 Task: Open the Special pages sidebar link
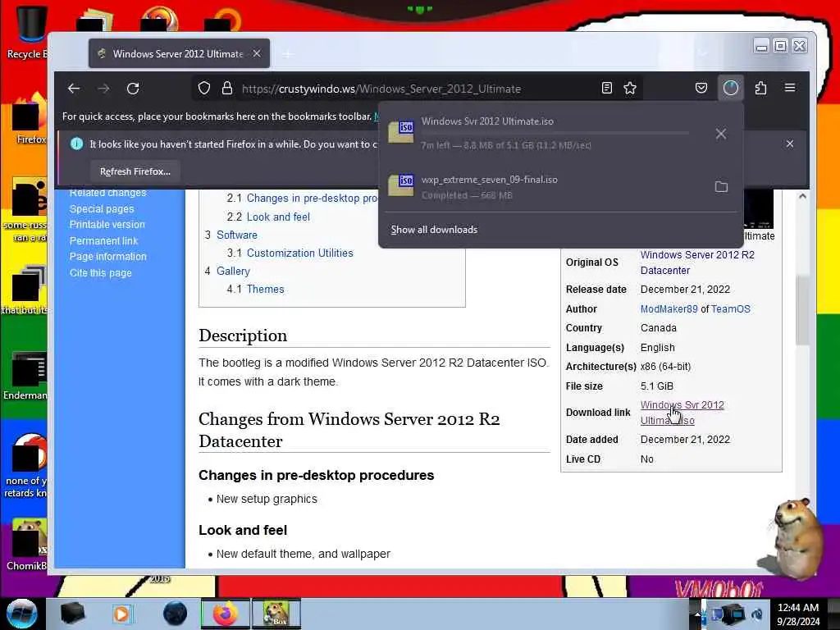pos(102,209)
